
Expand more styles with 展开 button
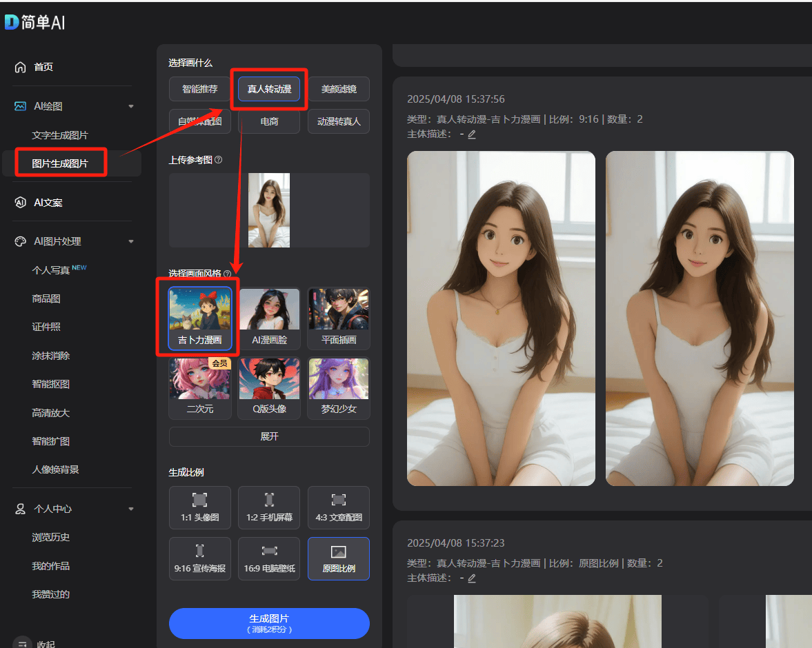(x=269, y=436)
